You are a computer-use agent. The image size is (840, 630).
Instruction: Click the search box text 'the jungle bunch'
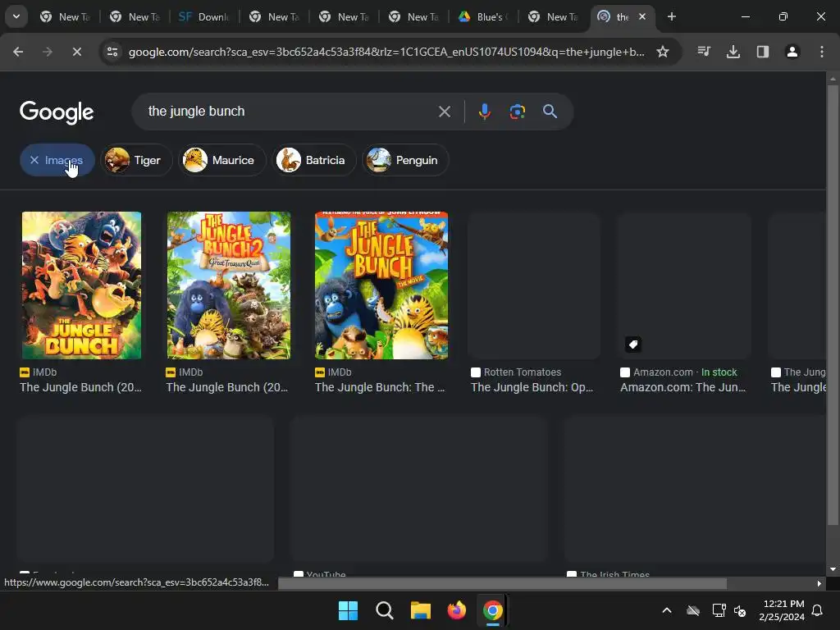(x=196, y=112)
